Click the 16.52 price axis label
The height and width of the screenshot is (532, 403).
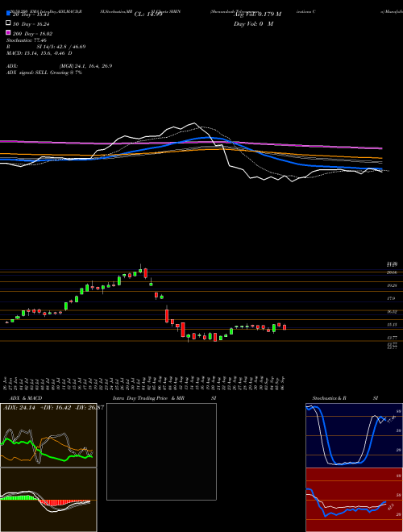point(393,311)
